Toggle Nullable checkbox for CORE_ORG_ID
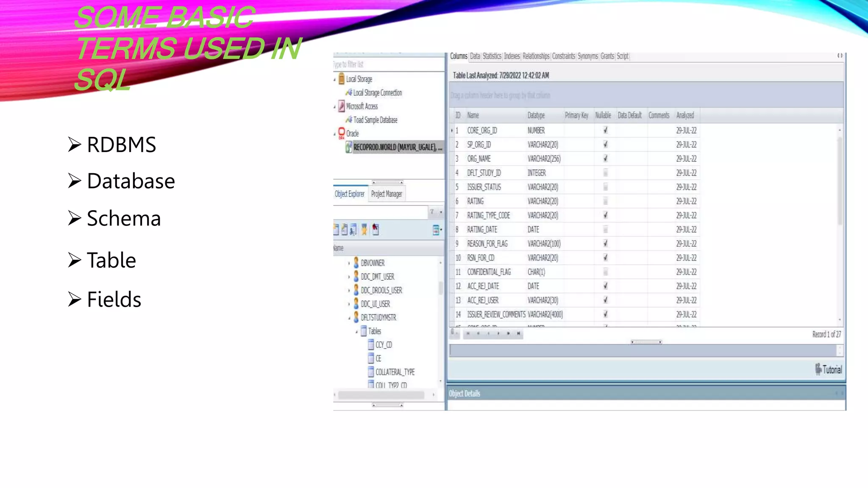Viewport: 868px width, 488px height. [605, 130]
